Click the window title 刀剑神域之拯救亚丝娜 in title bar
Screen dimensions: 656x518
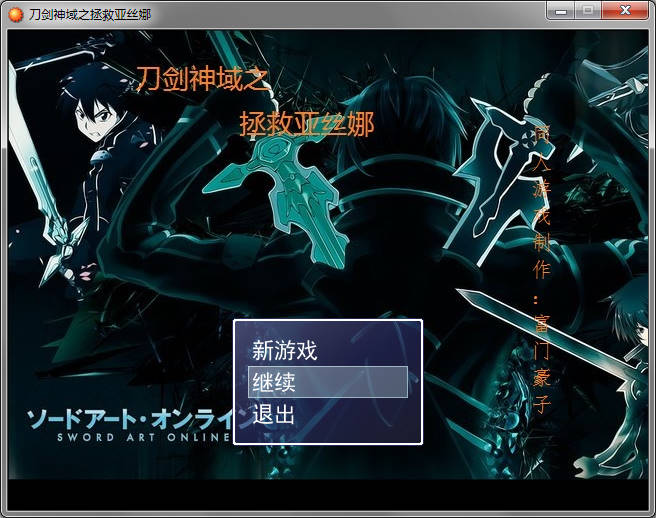(90, 15)
